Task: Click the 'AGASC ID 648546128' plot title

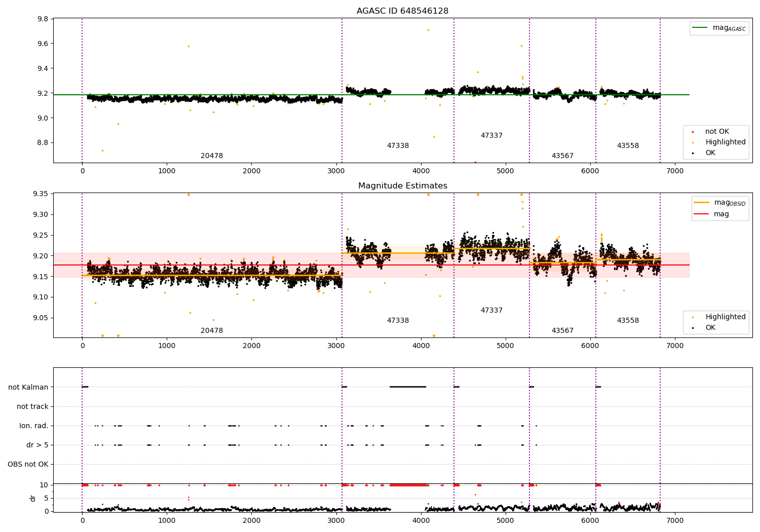Action: coord(402,11)
